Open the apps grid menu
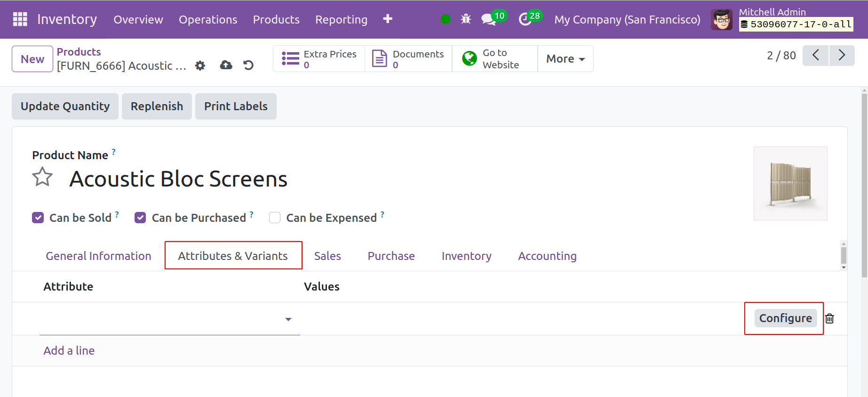 (20, 19)
